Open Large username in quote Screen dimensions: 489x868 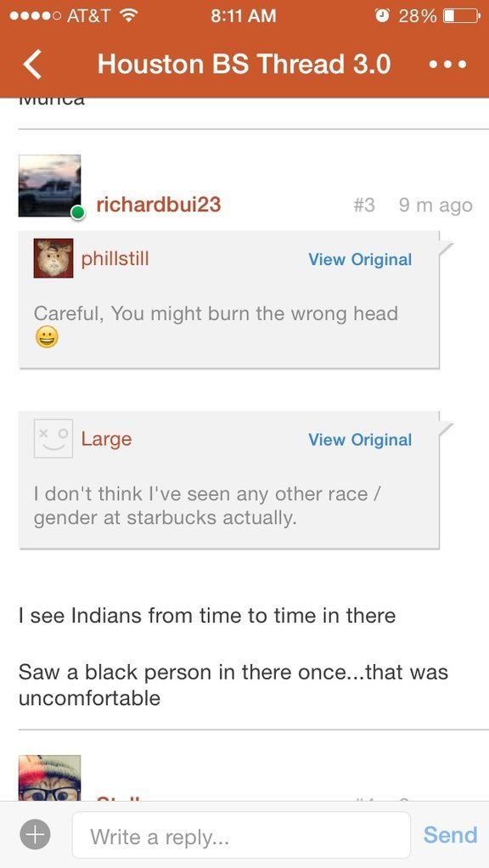[x=106, y=439]
